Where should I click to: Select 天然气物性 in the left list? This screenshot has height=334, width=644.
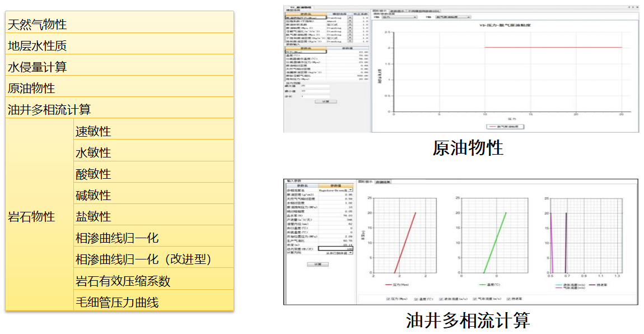click(x=37, y=24)
